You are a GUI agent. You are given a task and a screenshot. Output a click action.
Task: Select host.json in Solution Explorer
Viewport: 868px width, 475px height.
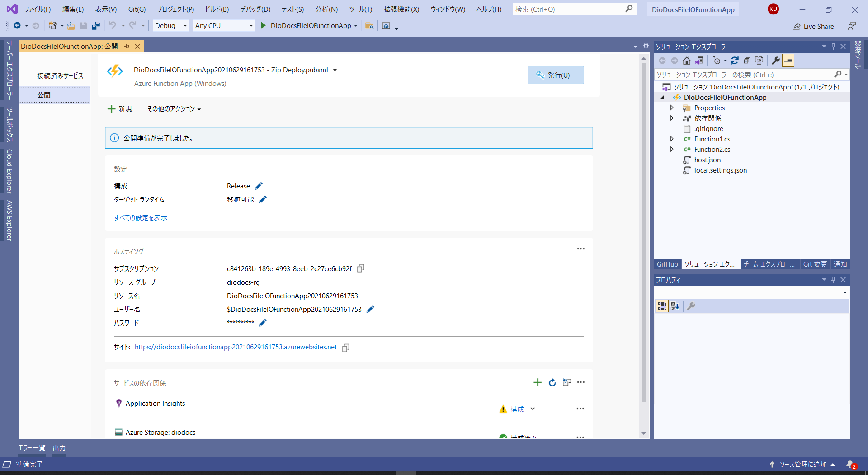(707, 160)
